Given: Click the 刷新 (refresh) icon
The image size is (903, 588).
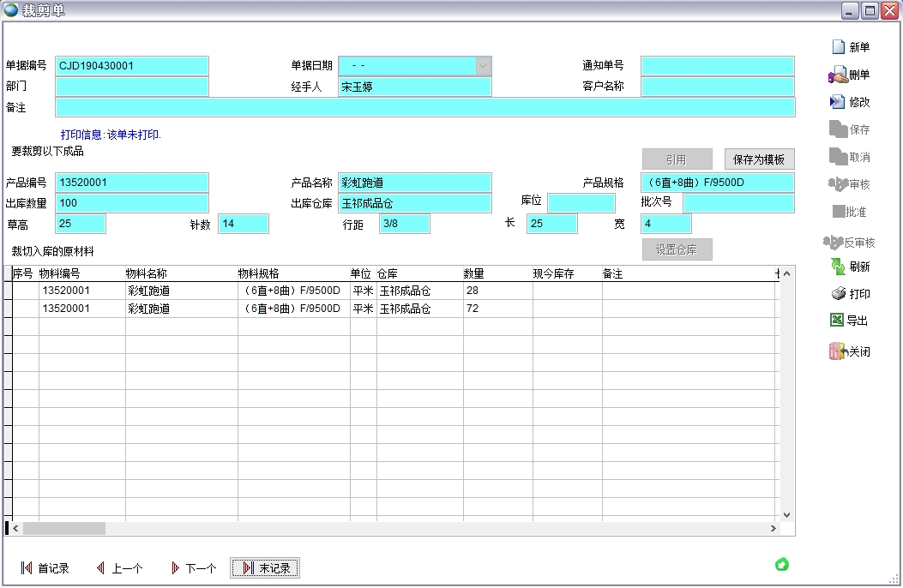Looking at the screenshot, I should (838, 267).
